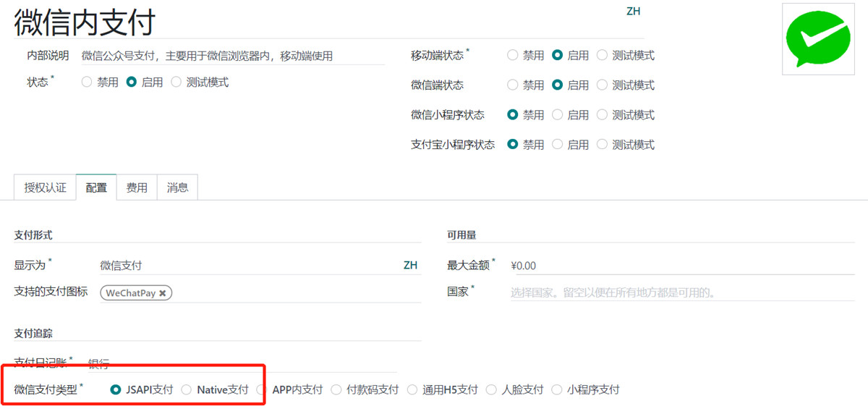Screen dimensions: 868x409
Task: Switch to the 配置 tab
Action: click(x=96, y=187)
